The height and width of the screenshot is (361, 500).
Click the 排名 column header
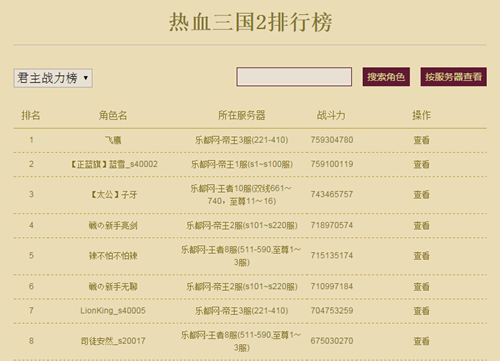click(x=31, y=115)
